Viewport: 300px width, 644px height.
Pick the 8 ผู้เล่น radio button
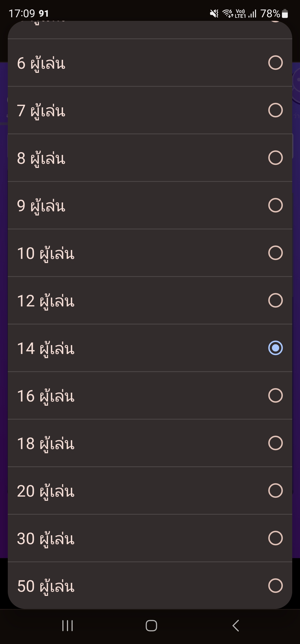275,158
